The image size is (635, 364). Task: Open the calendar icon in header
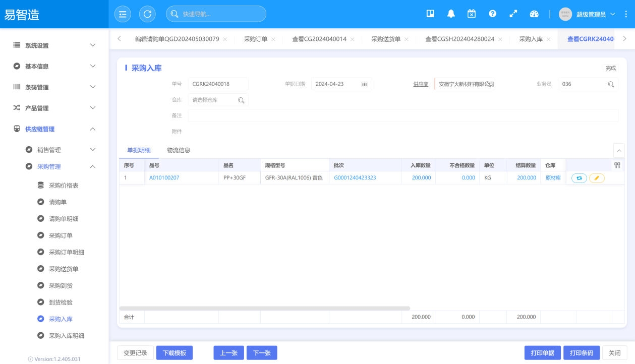(472, 14)
